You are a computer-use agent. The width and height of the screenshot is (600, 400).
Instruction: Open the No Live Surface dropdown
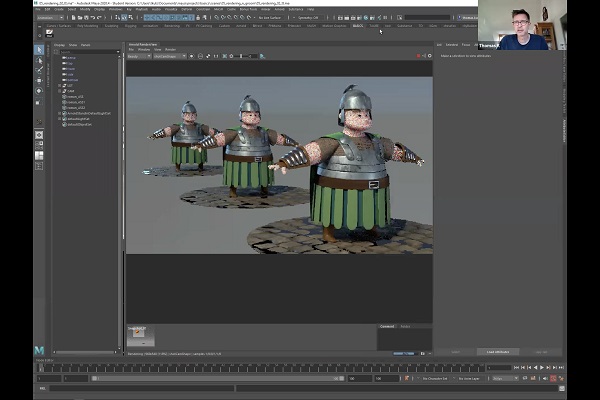[270, 18]
